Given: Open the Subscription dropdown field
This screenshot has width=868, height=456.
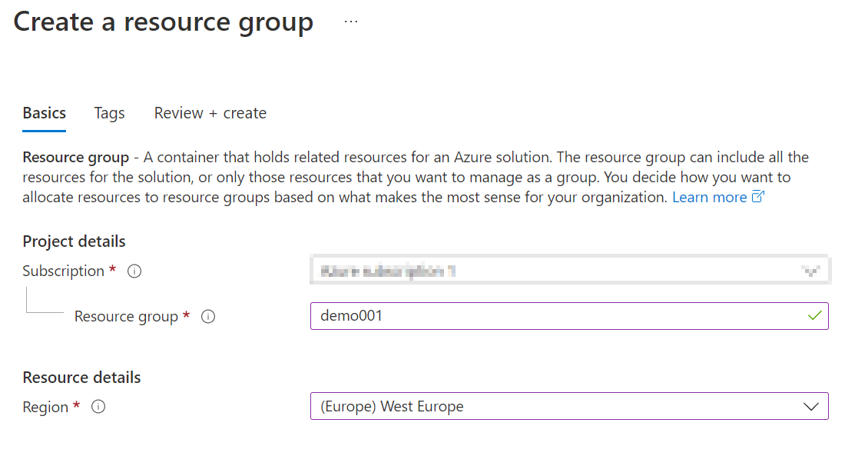Looking at the screenshot, I should tap(568, 271).
